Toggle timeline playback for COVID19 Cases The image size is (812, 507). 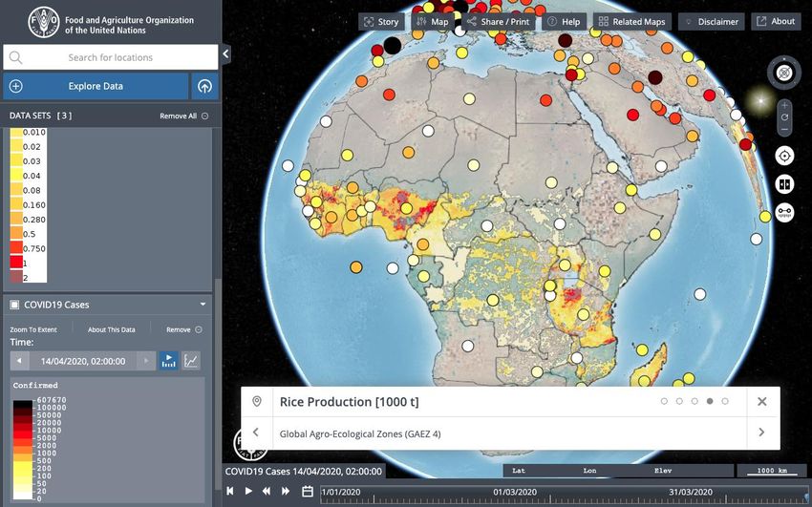click(169, 361)
